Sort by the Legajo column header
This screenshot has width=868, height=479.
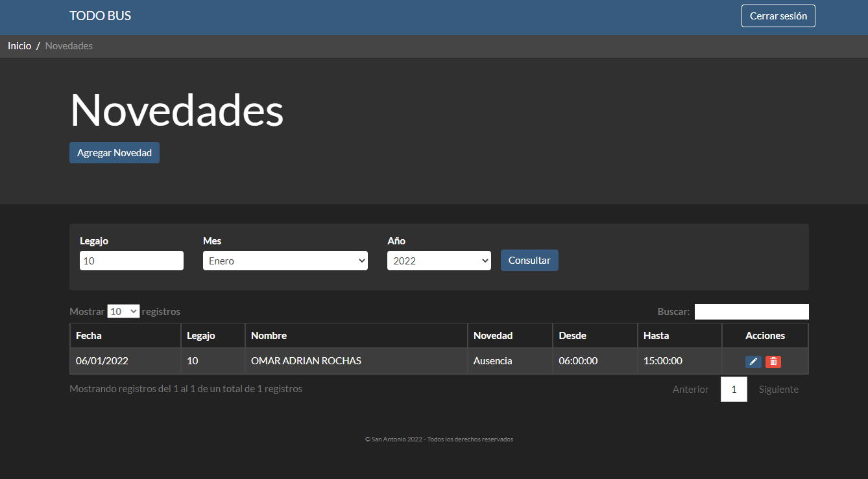(213, 336)
